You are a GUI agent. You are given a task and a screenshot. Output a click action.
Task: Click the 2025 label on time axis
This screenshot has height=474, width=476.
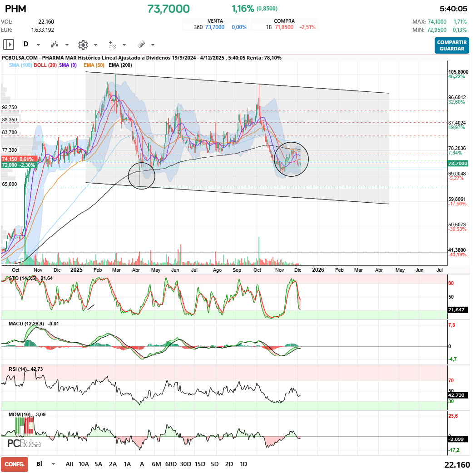pos(76,270)
